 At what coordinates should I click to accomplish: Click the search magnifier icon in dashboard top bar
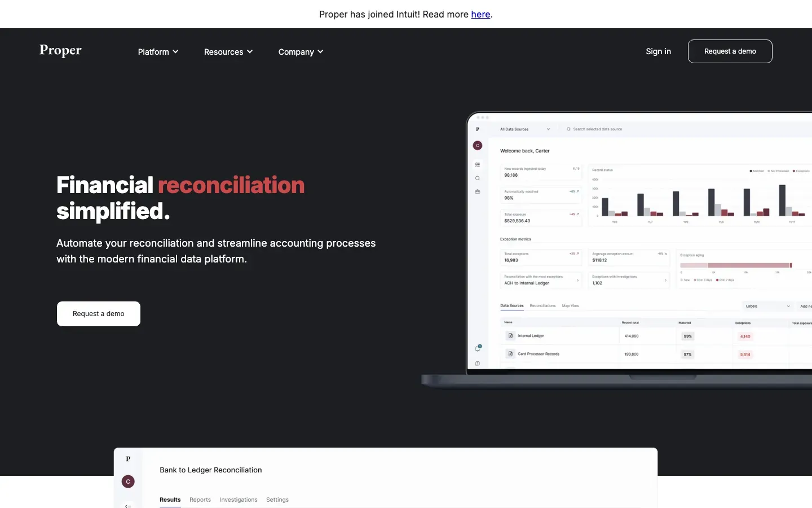point(568,129)
